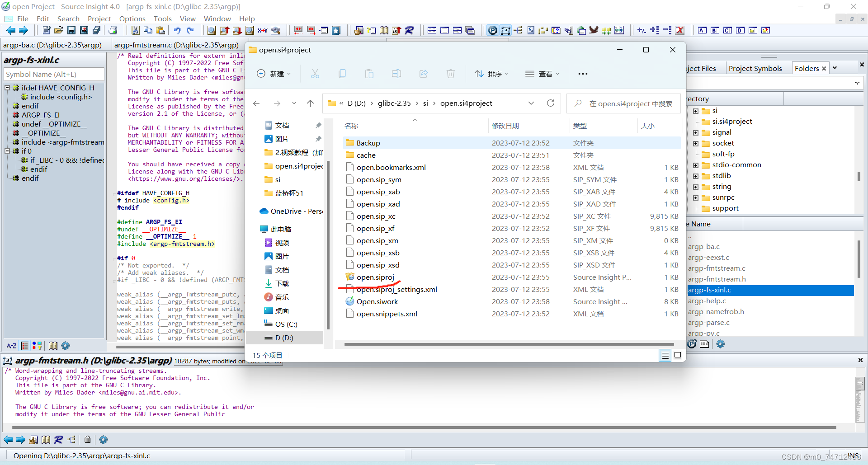Image resolution: width=868 pixels, height=465 pixels.
Task: Save all files with the stacked floppy disks icon
Action: point(97,30)
